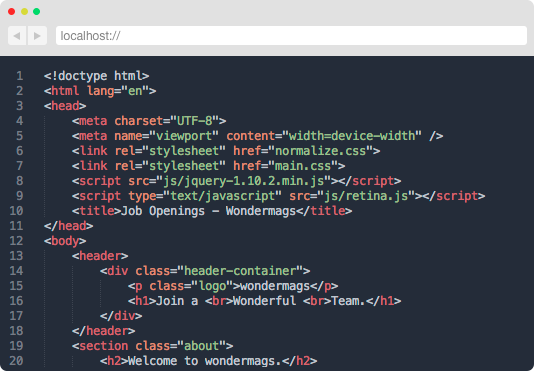Click the h1 Join a Wonderful Team line
534x371 pixels.
pos(264,301)
